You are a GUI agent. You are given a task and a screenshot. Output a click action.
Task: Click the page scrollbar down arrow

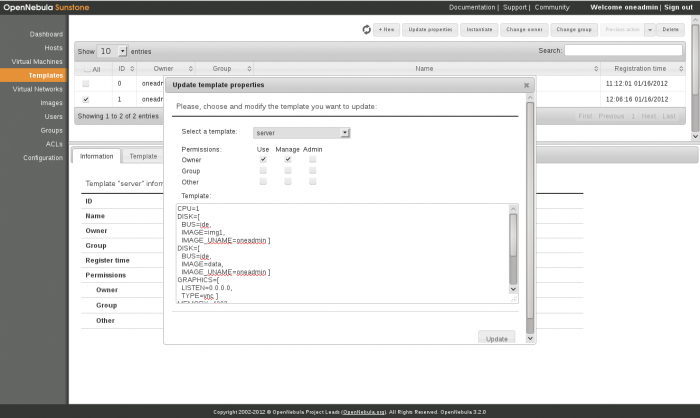pyautogui.click(x=695, y=136)
